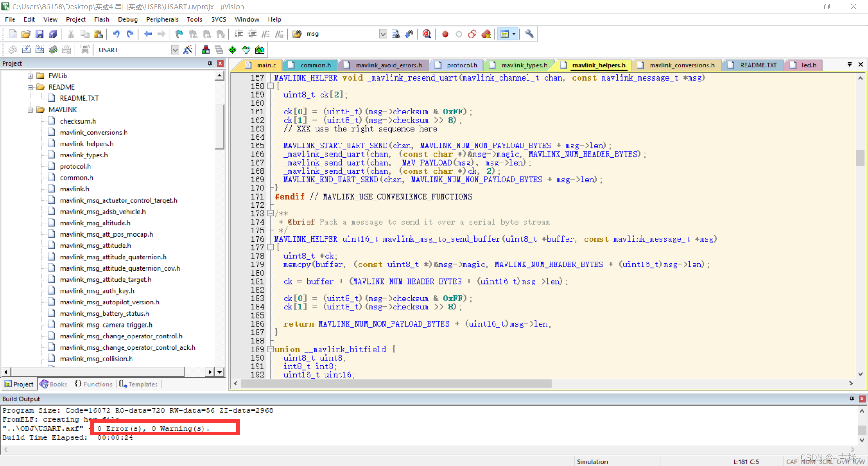Switch to the main.c editor tab
Image resolution: width=868 pixels, height=466 pixels.
pyautogui.click(x=262, y=65)
